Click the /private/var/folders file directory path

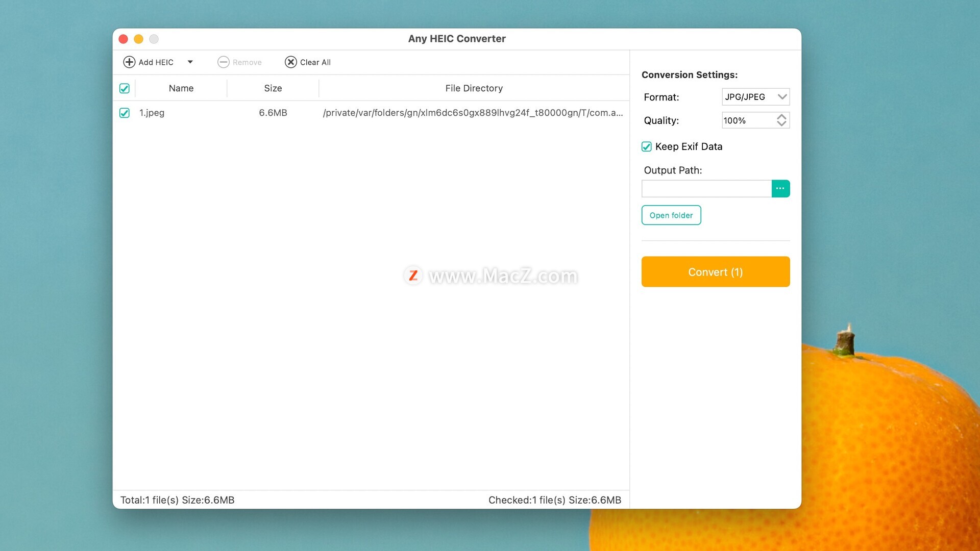click(x=473, y=113)
